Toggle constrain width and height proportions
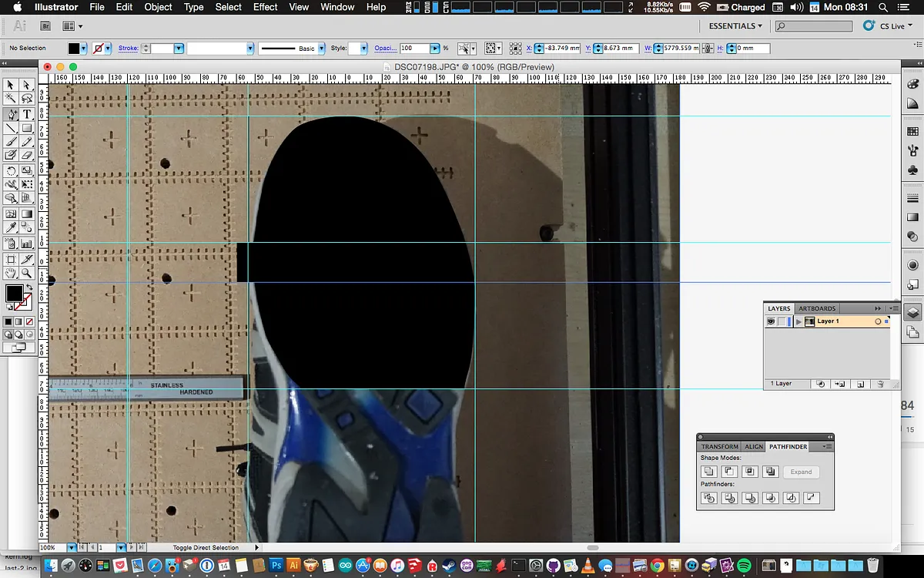 pos(708,48)
